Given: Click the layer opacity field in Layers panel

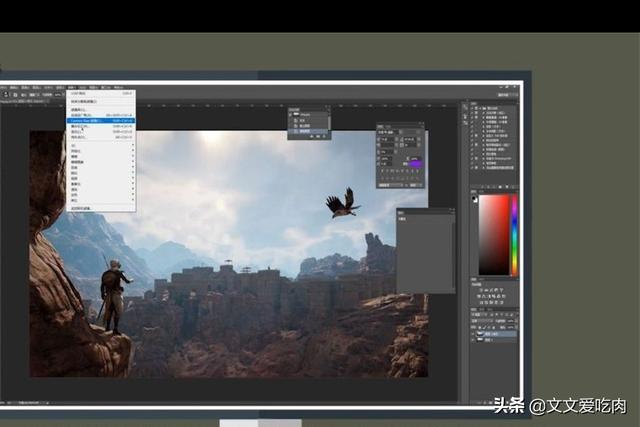Looking at the screenshot, I should click(511, 321).
